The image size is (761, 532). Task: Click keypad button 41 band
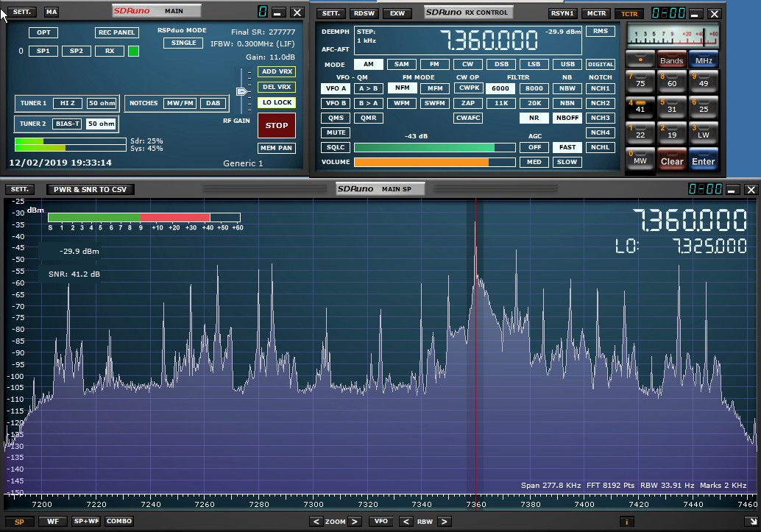pos(640,107)
